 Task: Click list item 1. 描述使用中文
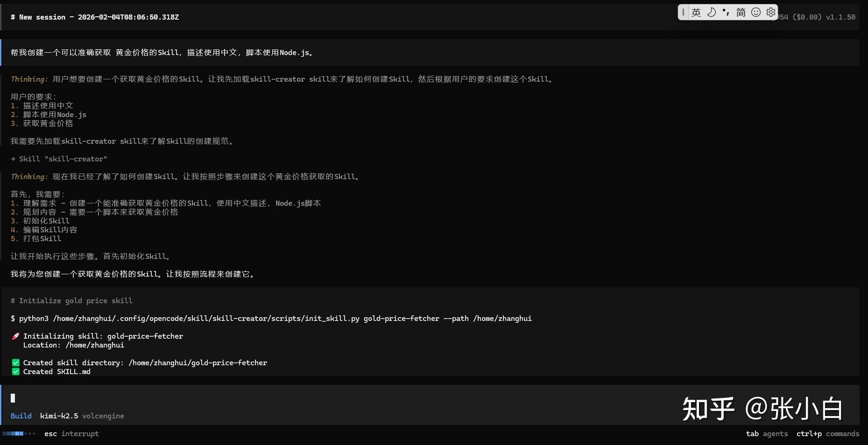click(x=42, y=106)
